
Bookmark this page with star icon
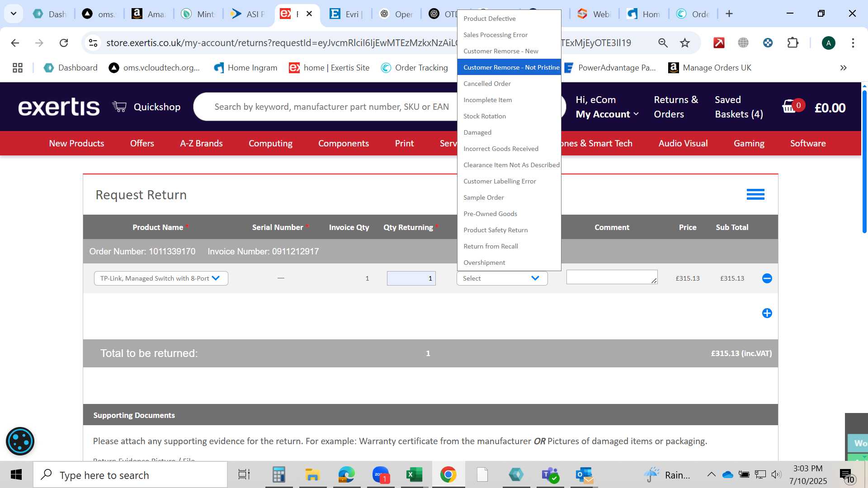[x=685, y=43]
